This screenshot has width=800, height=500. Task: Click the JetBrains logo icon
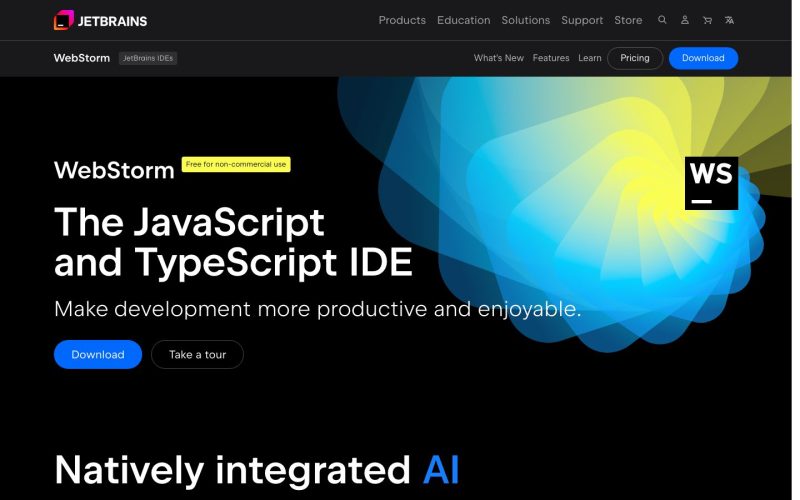point(64,20)
